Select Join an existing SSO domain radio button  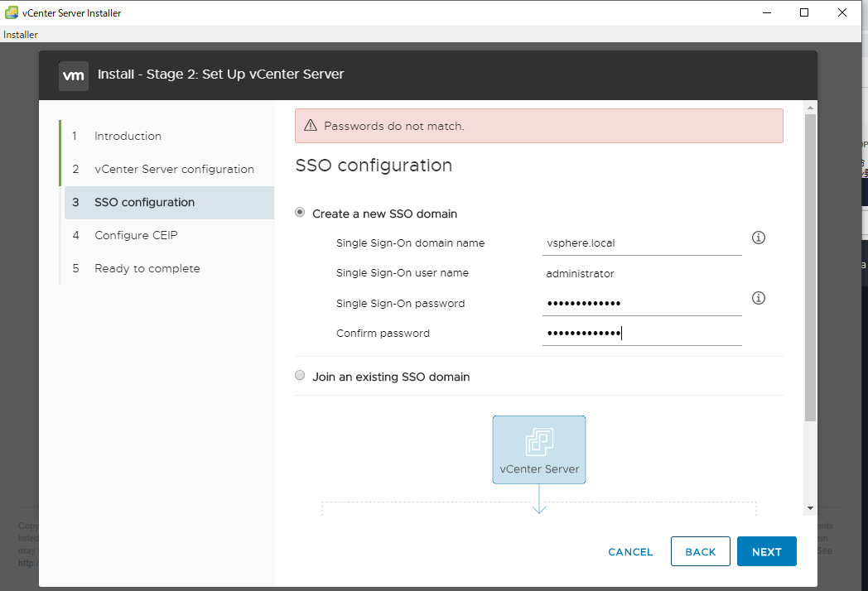pyautogui.click(x=300, y=375)
